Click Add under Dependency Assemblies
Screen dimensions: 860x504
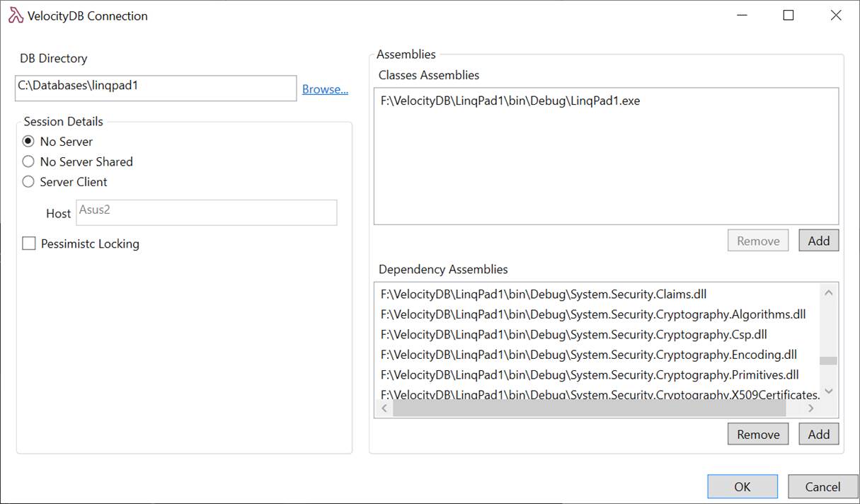[x=818, y=435]
